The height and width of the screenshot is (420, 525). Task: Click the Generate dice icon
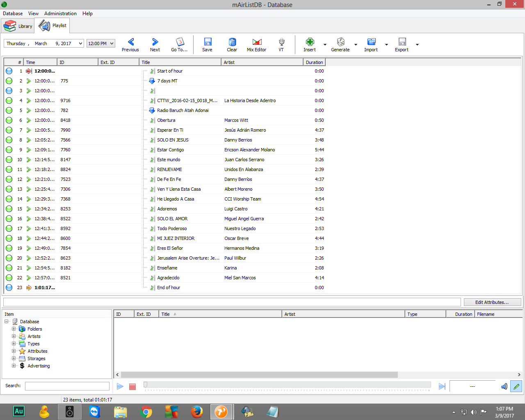(341, 42)
